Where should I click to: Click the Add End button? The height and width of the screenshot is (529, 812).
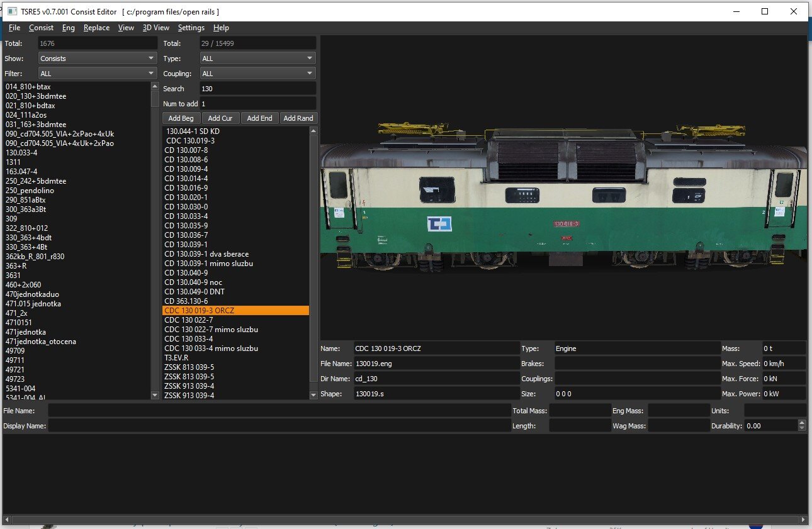(259, 118)
